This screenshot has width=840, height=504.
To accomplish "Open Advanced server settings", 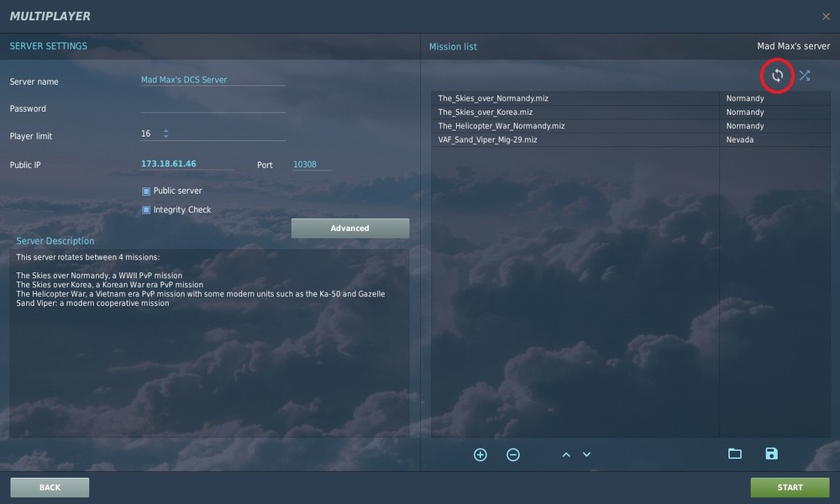I will click(349, 228).
